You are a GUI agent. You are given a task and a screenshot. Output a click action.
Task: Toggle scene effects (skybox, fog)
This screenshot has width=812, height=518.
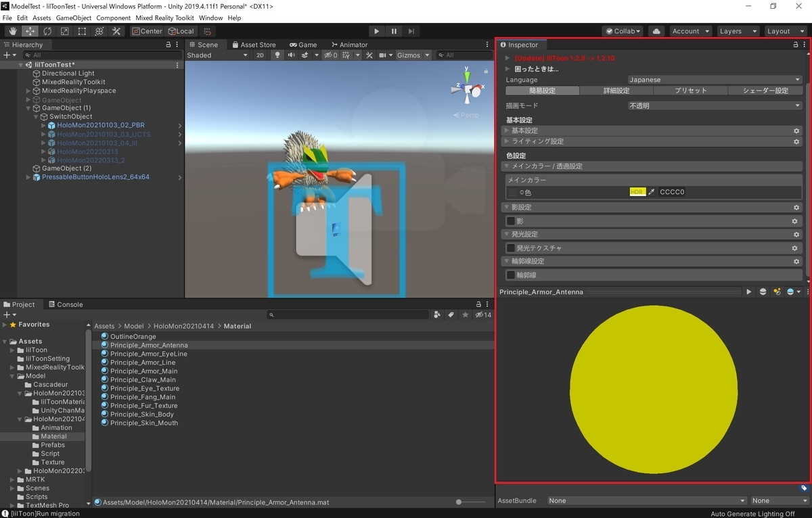pos(305,55)
